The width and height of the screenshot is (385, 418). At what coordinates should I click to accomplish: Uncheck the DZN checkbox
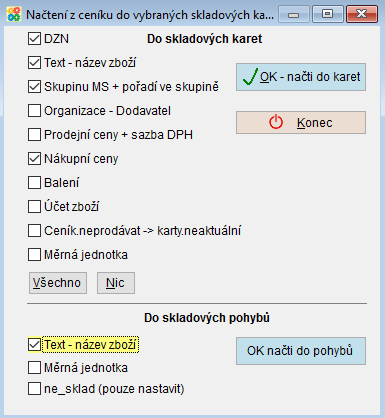click(34, 39)
